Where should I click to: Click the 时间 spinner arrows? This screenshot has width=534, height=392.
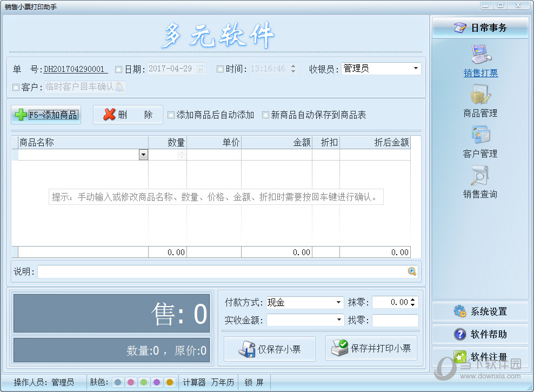tap(293, 69)
